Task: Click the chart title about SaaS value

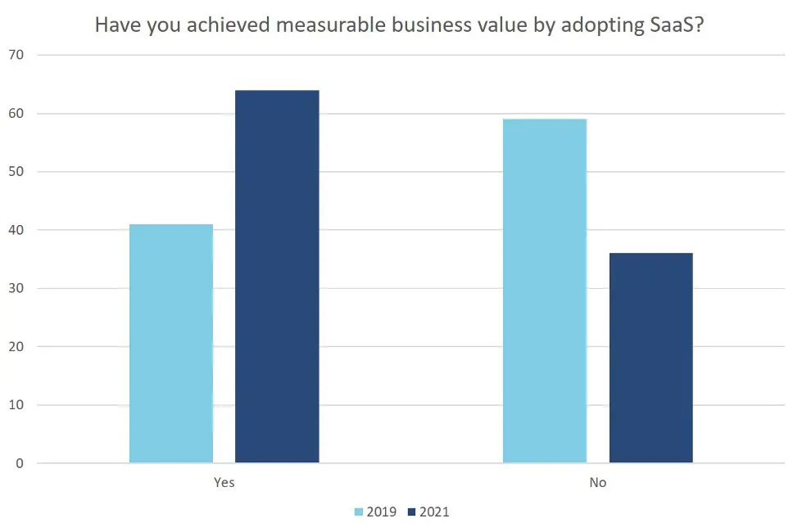Action: pos(400,25)
